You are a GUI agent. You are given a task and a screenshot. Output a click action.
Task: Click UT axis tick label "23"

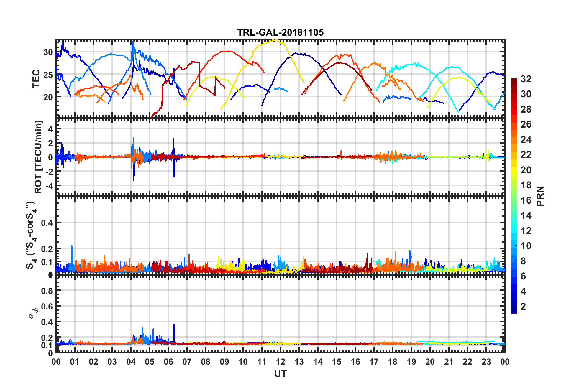486,362
